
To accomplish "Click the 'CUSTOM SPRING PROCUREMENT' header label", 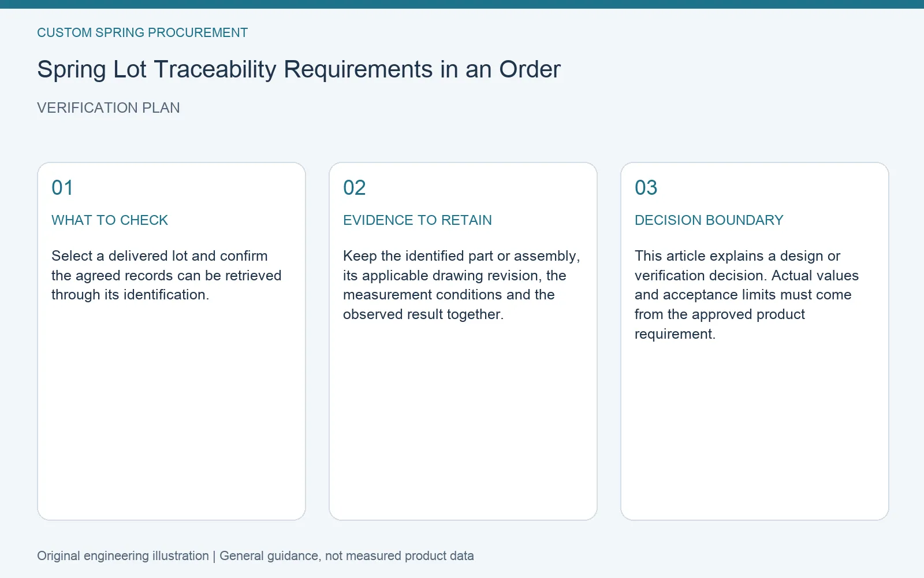I will pyautogui.click(x=142, y=33).
